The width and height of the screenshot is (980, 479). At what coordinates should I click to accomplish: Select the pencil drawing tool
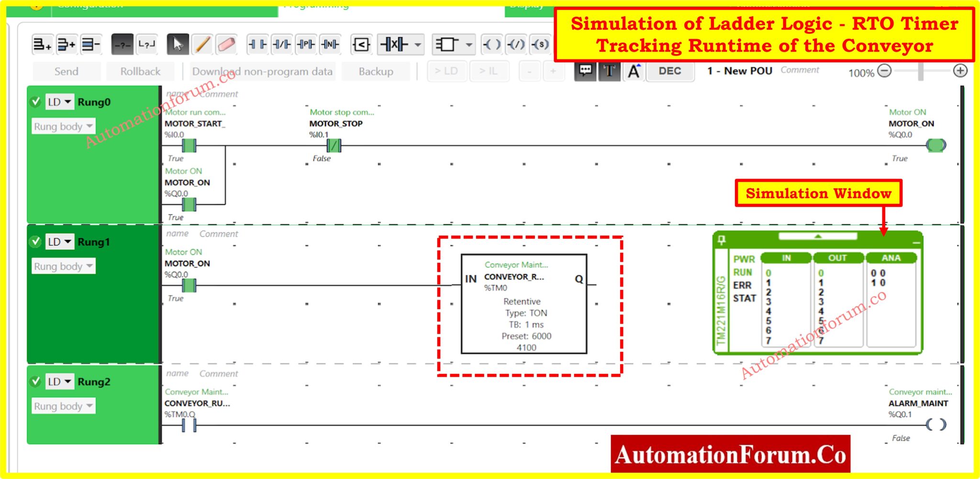[202, 44]
